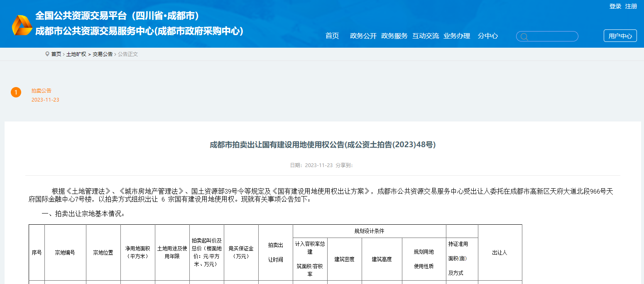Click the 建筑密度 header
The image size is (644, 284).
click(x=345, y=259)
